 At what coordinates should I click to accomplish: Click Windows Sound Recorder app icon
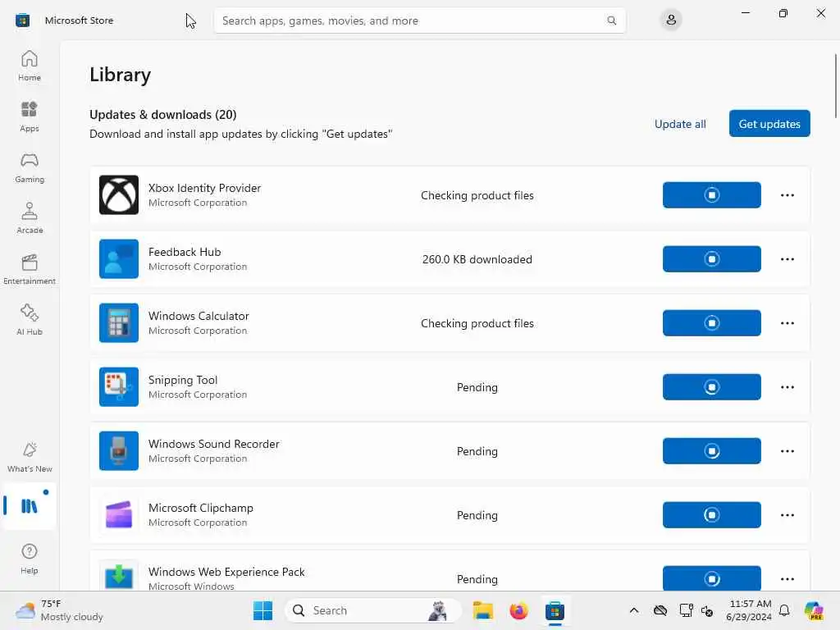(119, 450)
